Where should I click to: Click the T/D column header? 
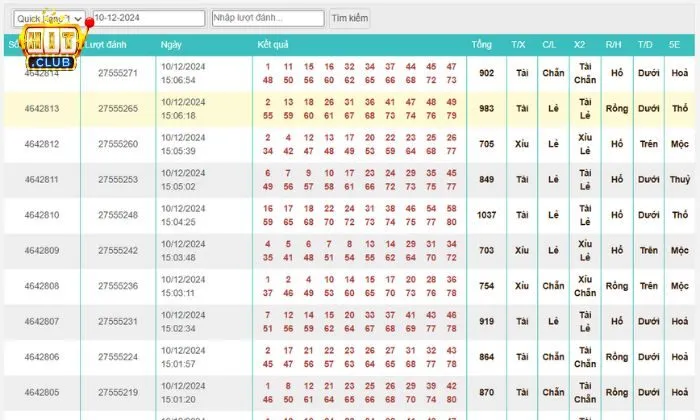click(x=645, y=45)
